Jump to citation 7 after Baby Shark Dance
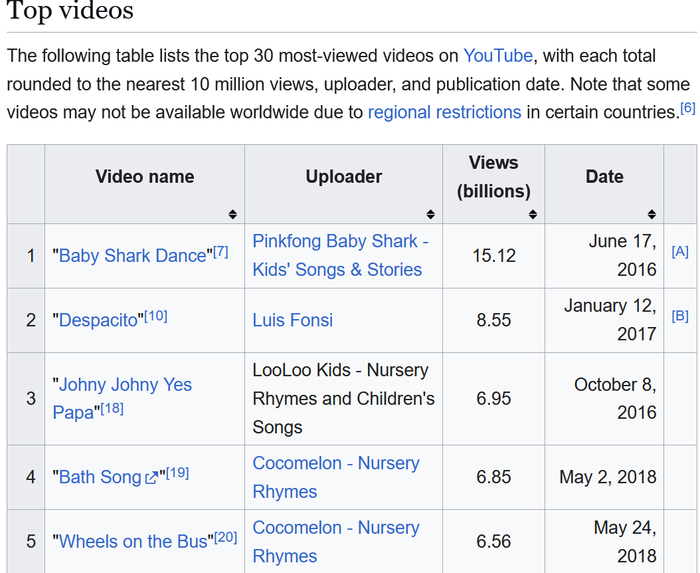The width and height of the screenshot is (700, 573). tap(220, 251)
